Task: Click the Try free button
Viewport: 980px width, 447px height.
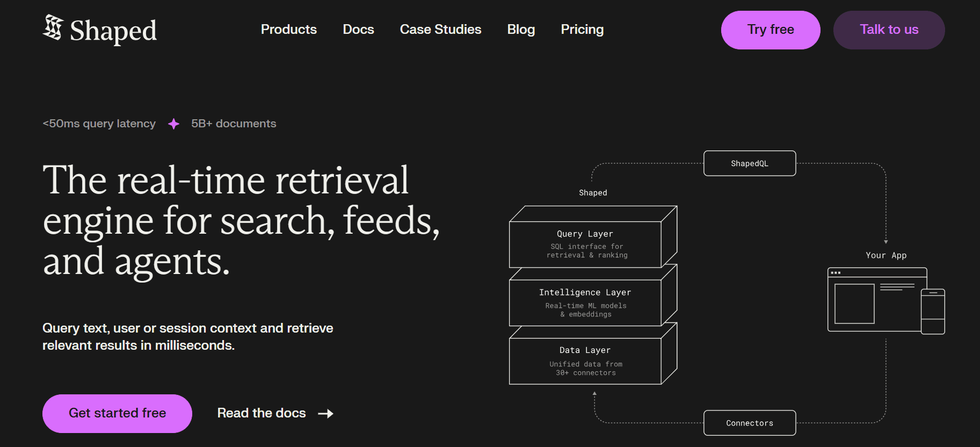Action: (771, 30)
